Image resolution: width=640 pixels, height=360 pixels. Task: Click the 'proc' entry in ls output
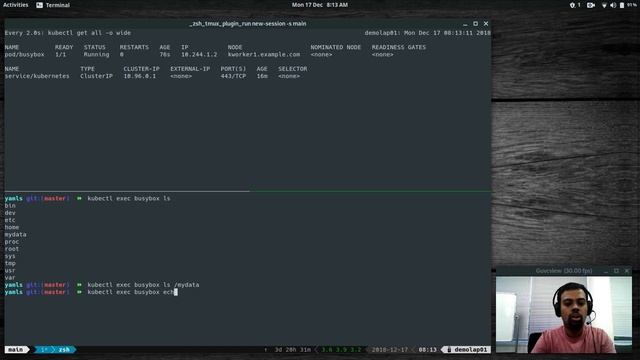[12, 242]
